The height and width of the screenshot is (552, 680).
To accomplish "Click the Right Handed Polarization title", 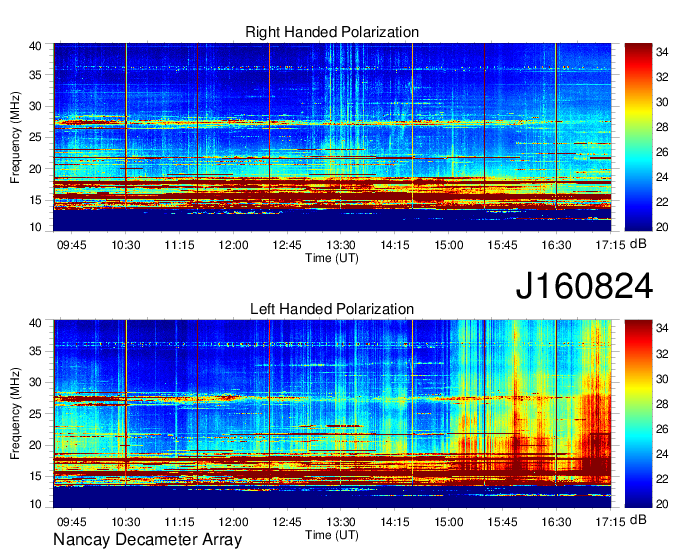I will pyautogui.click(x=332, y=32).
